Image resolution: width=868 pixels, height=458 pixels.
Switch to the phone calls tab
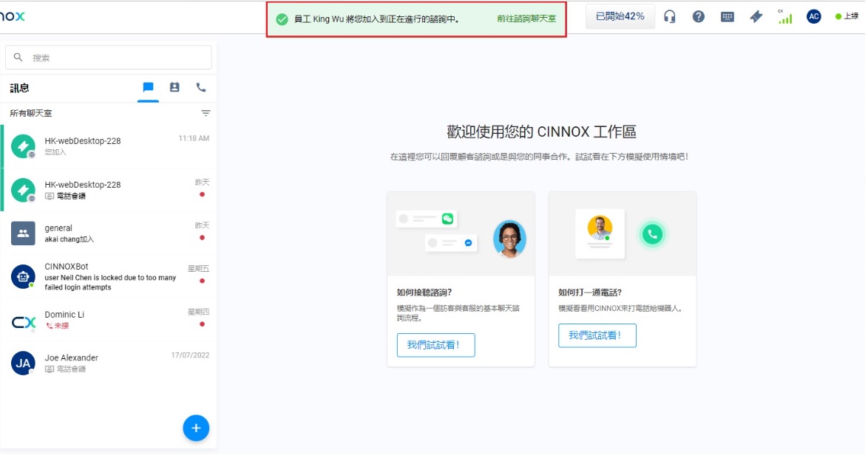(x=202, y=88)
